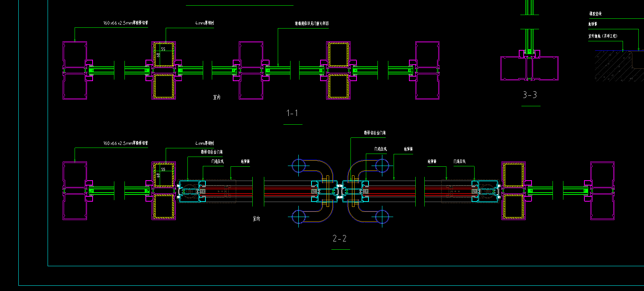
Task: Click the left-most "门扇压线" label in section 2-2
Action: 217,161
